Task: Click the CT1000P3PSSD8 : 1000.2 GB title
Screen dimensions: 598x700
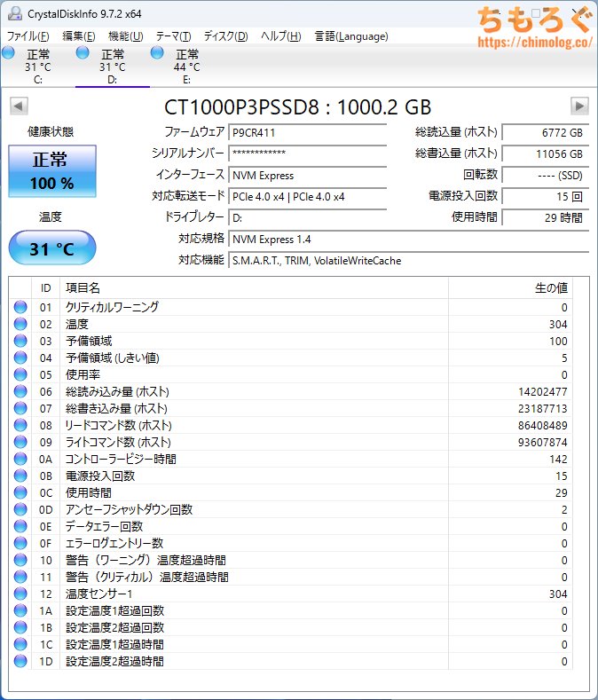Action: (x=298, y=107)
